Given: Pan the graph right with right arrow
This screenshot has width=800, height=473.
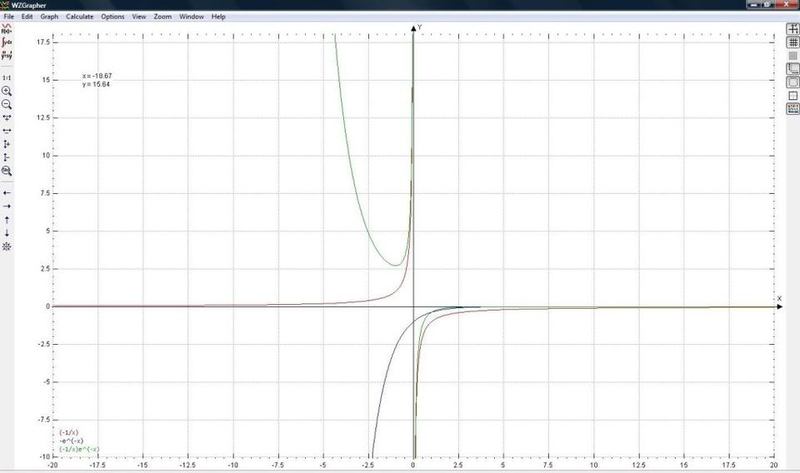Looking at the screenshot, I should [x=7, y=206].
